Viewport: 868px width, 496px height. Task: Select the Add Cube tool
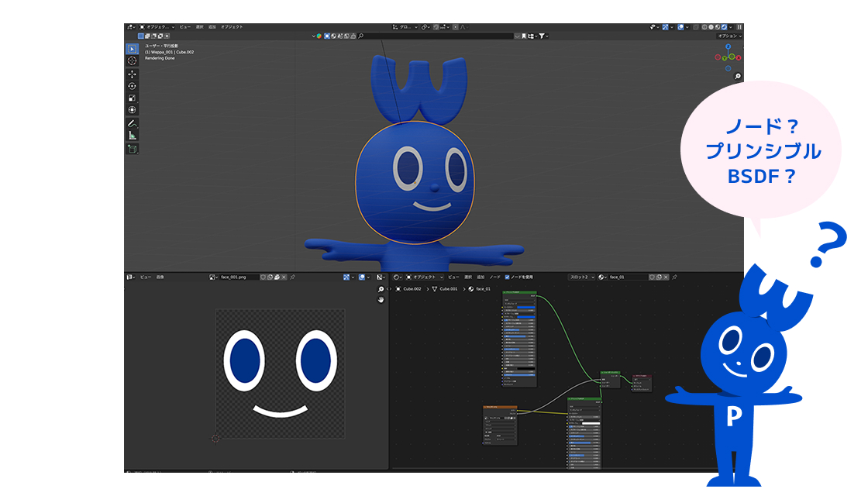132,148
